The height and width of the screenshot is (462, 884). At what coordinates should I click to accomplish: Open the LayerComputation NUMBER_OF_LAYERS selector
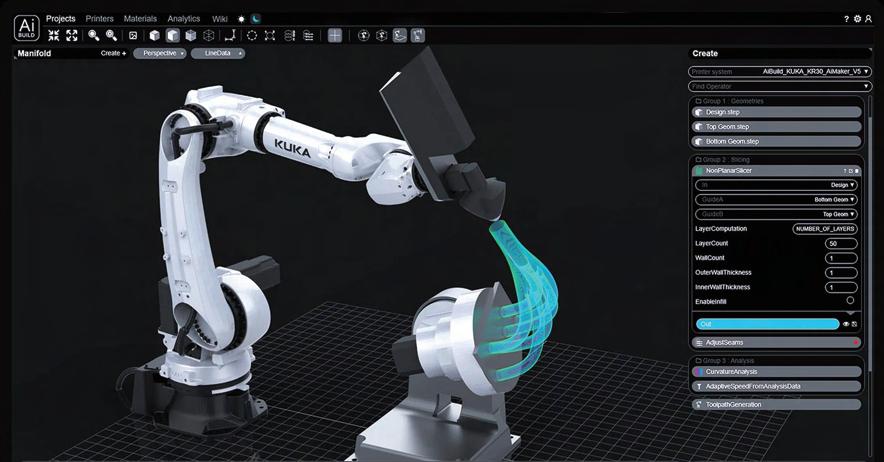[x=825, y=229]
